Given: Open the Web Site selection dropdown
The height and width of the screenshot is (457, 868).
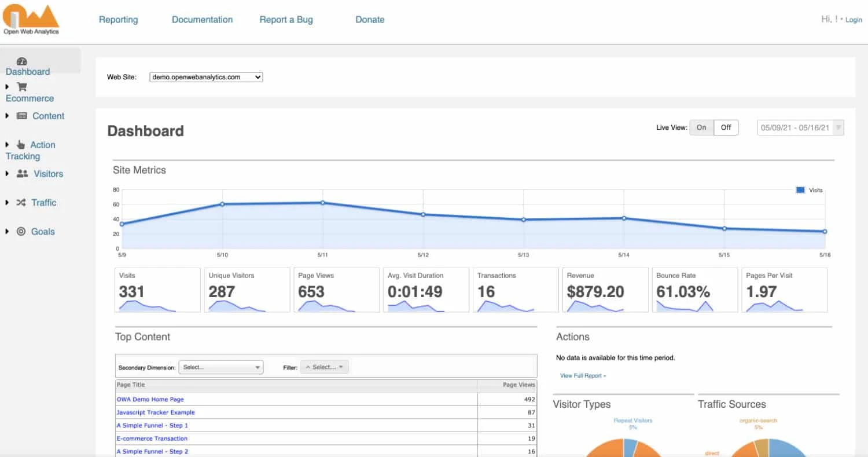Looking at the screenshot, I should point(205,76).
